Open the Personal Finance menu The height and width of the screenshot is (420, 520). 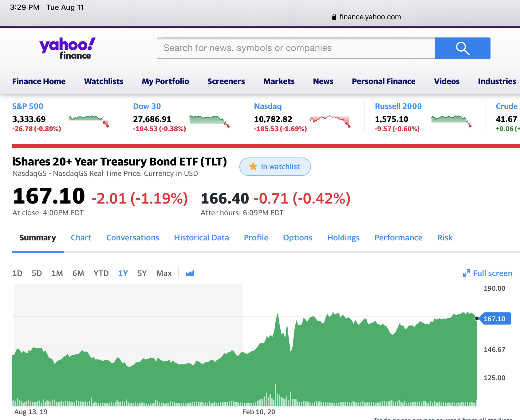(384, 81)
